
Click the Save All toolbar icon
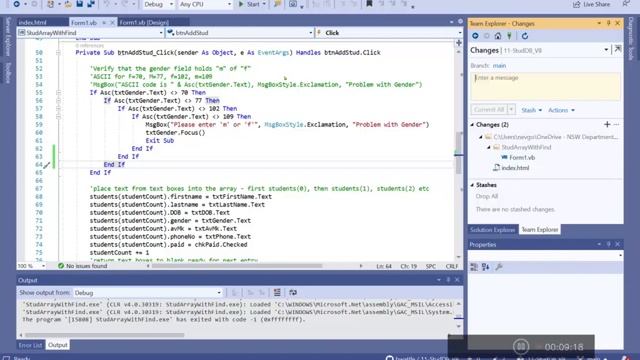coord(91,4)
